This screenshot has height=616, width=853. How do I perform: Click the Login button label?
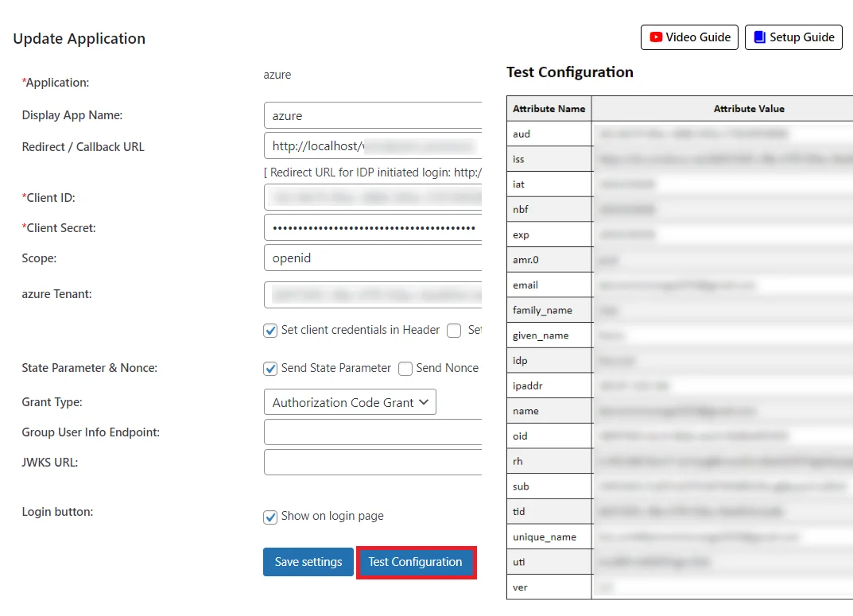pos(57,512)
